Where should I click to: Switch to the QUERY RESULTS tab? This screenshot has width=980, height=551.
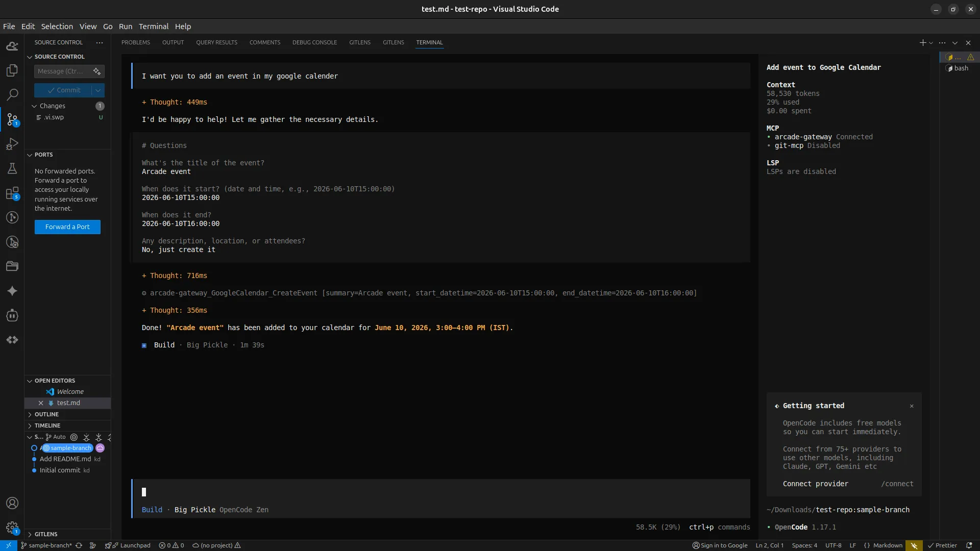tap(216, 42)
